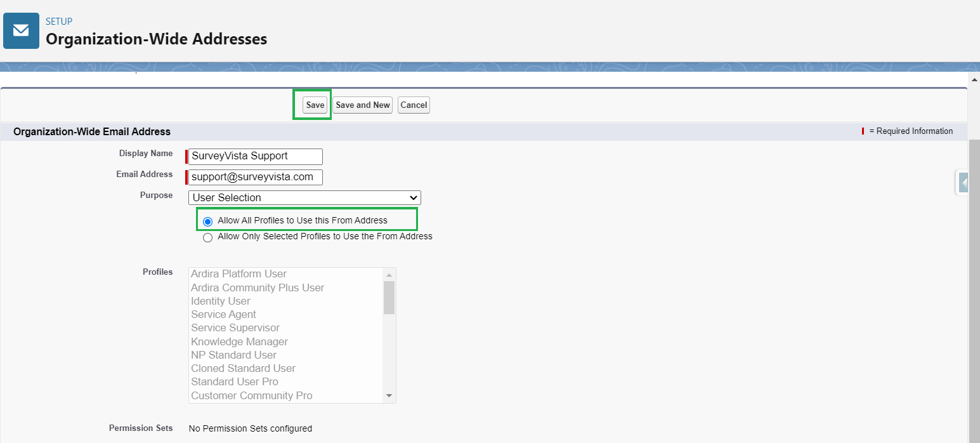Expand the right side panel arrow

(963, 183)
